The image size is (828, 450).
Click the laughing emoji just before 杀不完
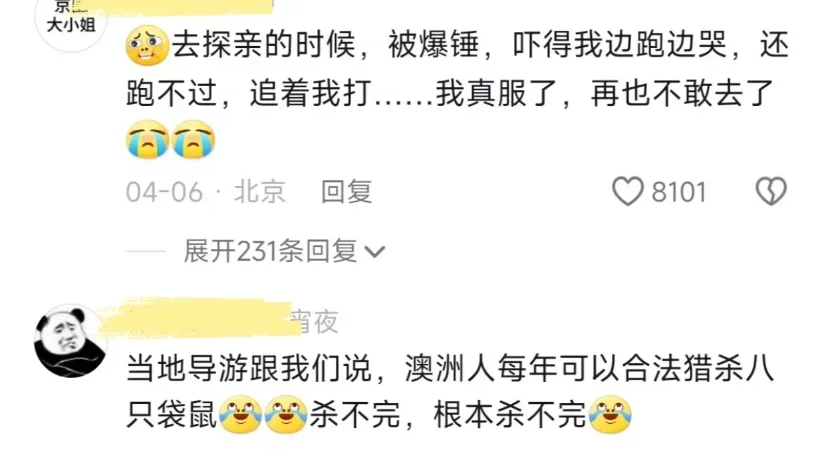click(286, 415)
